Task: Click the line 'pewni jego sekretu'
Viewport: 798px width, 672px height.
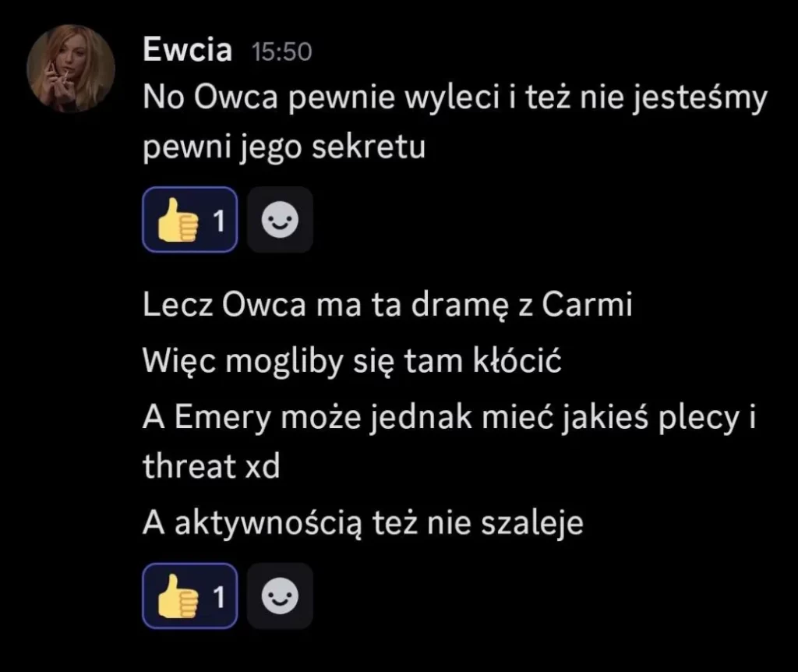Action: (x=284, y=147)
